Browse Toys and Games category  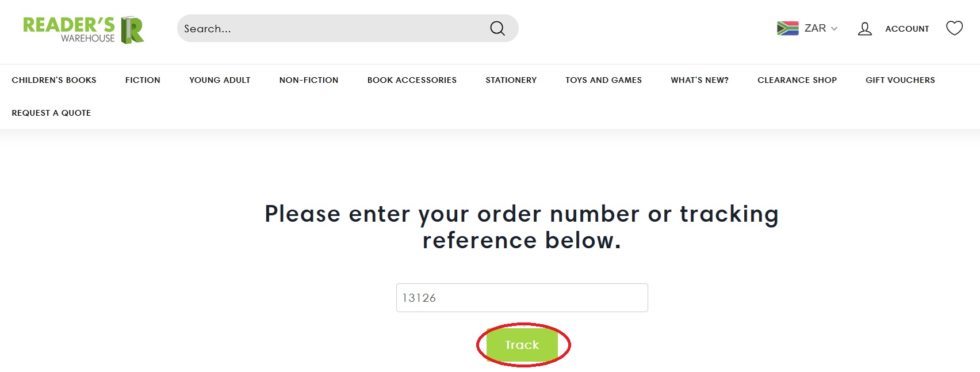[603, 80]
